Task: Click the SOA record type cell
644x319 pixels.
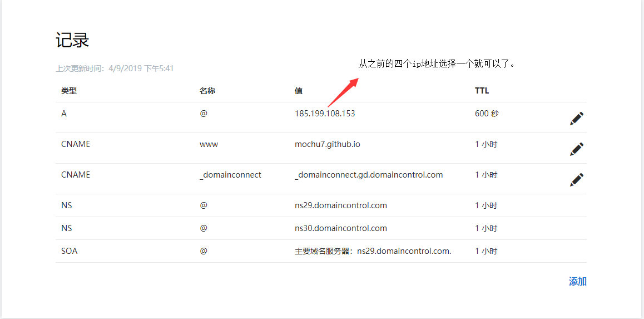Action: tap(70, 251)
